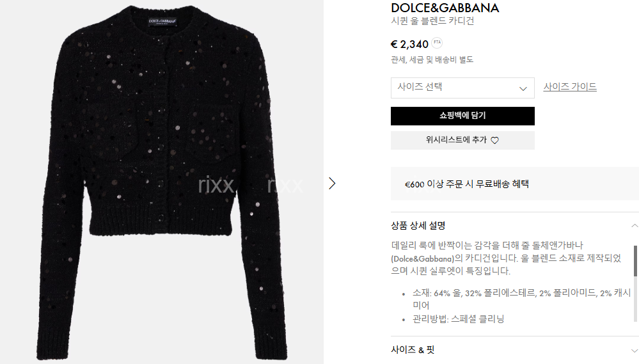Show the next product image with arrow
The height and width of the screenshot is (364, 639).
click(332, 184)
